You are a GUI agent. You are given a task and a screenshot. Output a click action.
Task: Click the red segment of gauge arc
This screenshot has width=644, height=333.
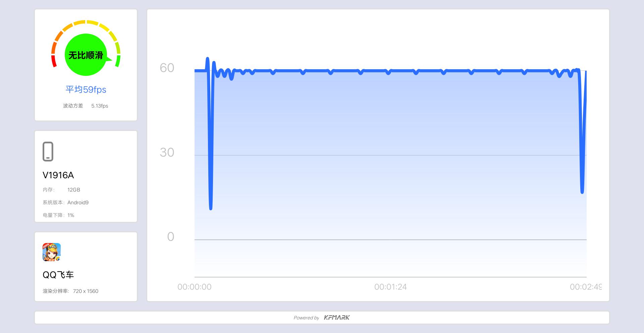pos(54,61)
